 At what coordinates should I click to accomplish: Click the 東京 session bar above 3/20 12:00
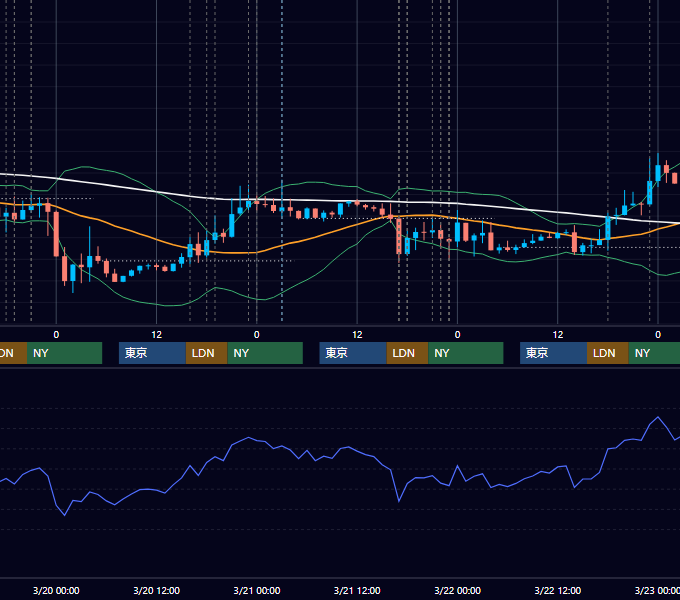(152, 353)
